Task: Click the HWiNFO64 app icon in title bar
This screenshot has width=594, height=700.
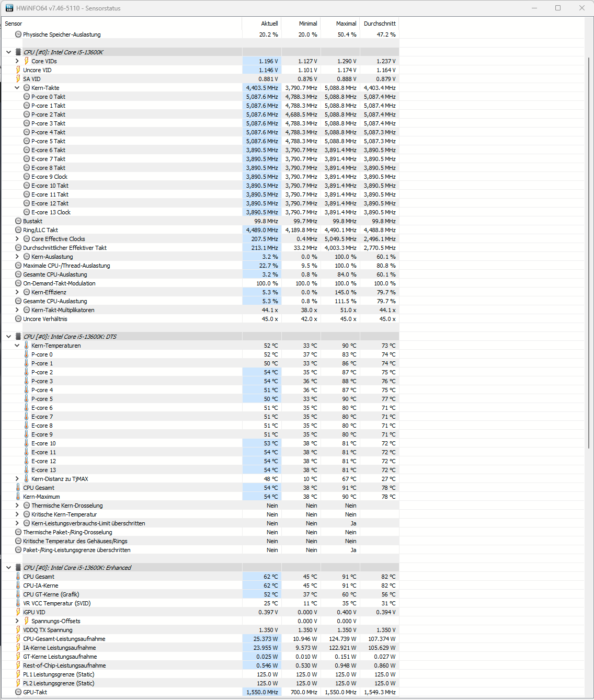Action: click(x=9, y=8)
